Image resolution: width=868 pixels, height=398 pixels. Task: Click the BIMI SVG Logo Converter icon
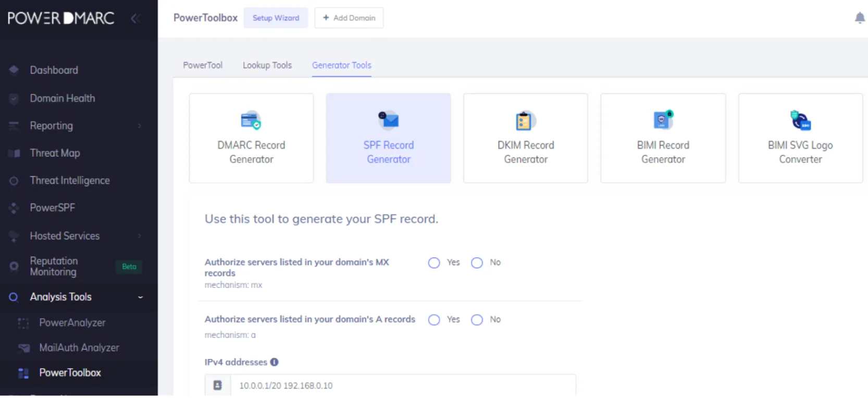pyautogui.click(x=800, y=120)
